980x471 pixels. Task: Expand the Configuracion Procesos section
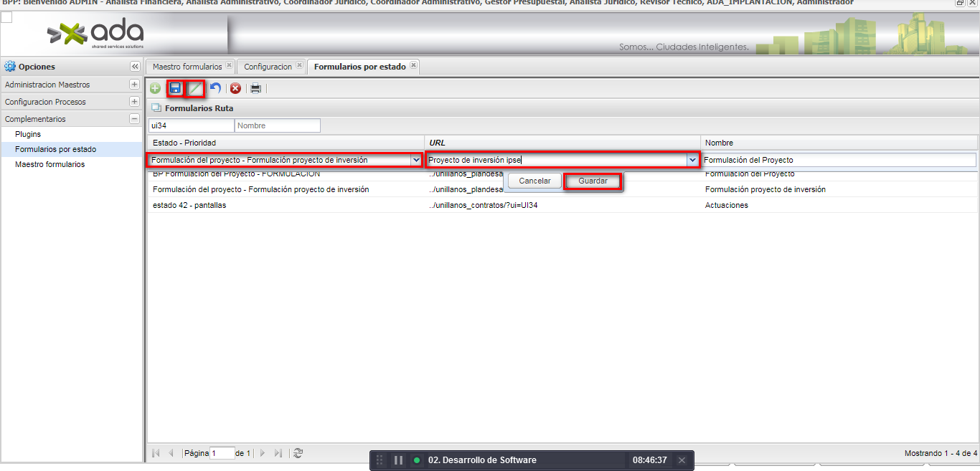tap(134, 102)
